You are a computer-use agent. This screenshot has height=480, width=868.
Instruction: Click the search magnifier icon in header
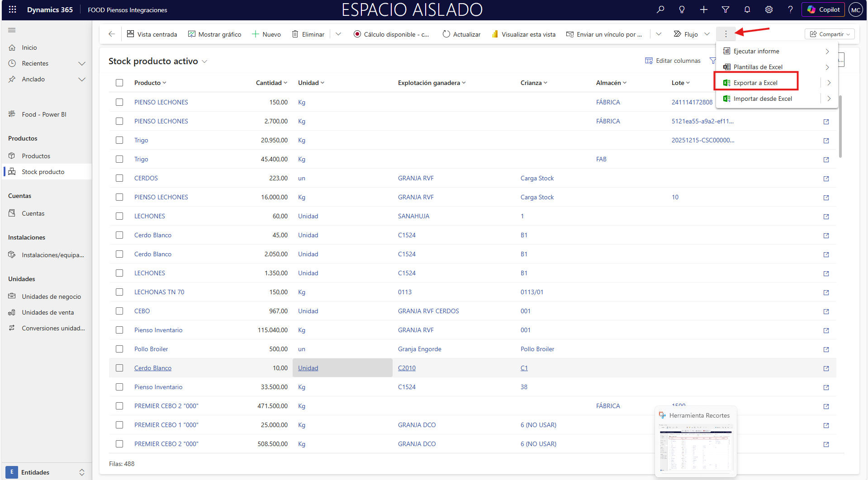point(660,9)
